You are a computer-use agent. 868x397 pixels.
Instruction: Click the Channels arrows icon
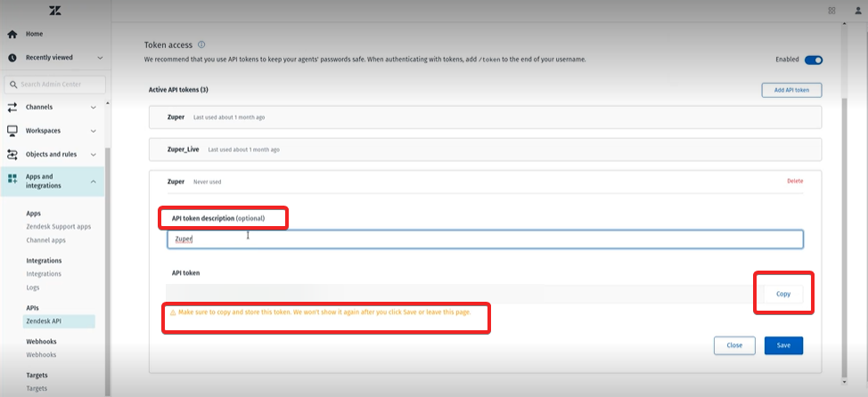[12, 108]
